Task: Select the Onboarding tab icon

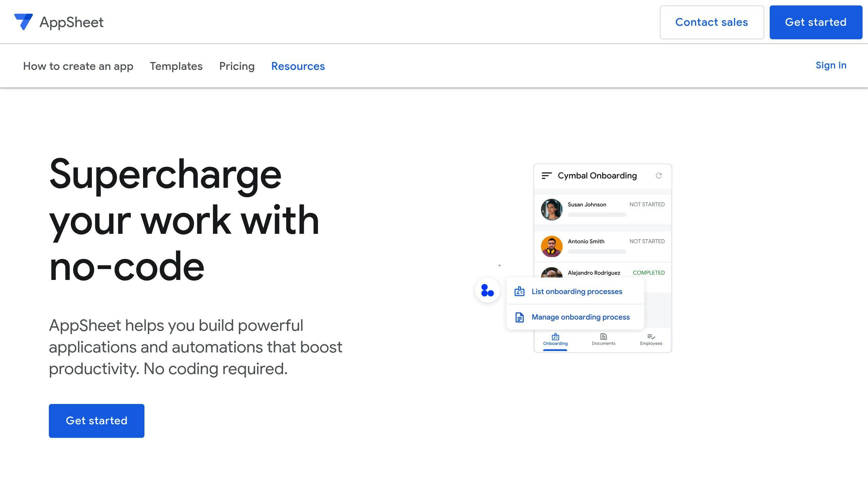Action: click(555, 337)
